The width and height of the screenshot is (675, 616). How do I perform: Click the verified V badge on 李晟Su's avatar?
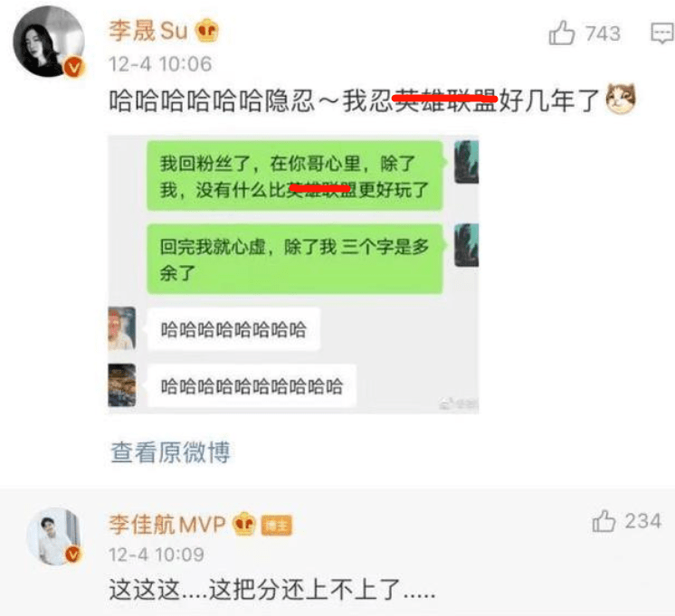(x=74, y=67)
